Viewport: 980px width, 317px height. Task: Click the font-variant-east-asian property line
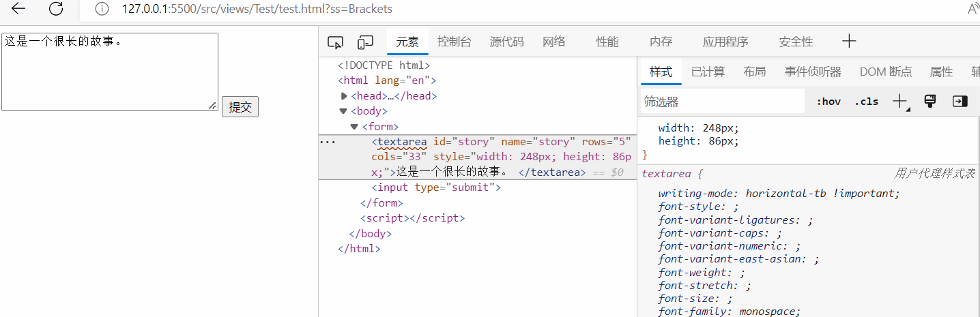(x=738, y=259)
